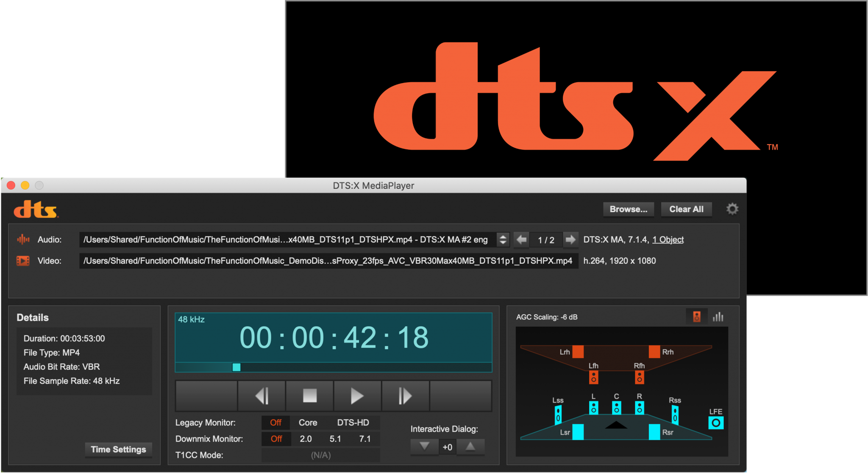Click the center channel C speaker
The height and width of the screenshot is (473, 868).
(616, 408)
